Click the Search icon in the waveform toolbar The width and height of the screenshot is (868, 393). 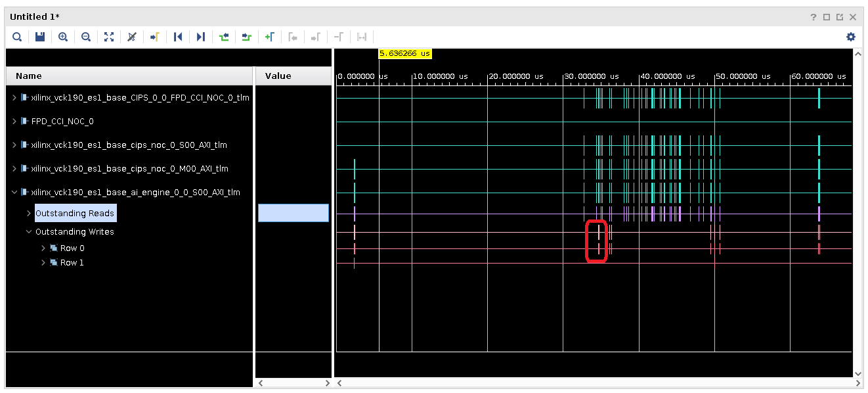(x=17, y=37)
